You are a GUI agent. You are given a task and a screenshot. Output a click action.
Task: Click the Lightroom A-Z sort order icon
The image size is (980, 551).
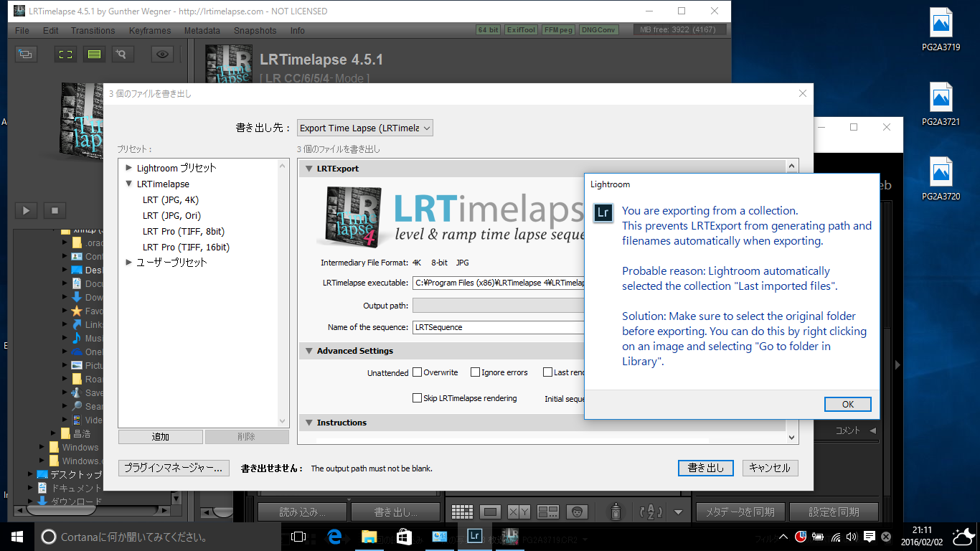(651, 512)
